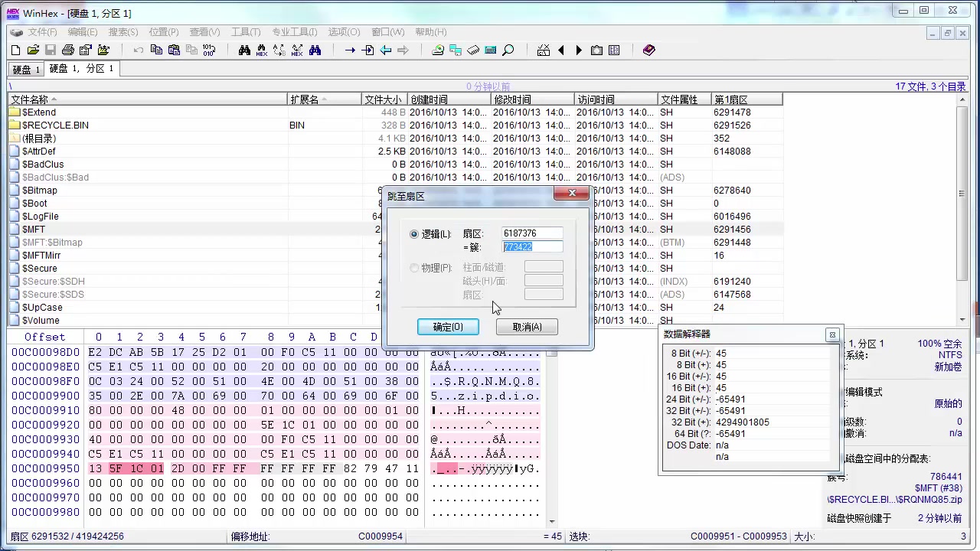Click the 扇区 input field showing 6187376
Image resolution: width=980 pixels, height=551 pixels.
532,233
